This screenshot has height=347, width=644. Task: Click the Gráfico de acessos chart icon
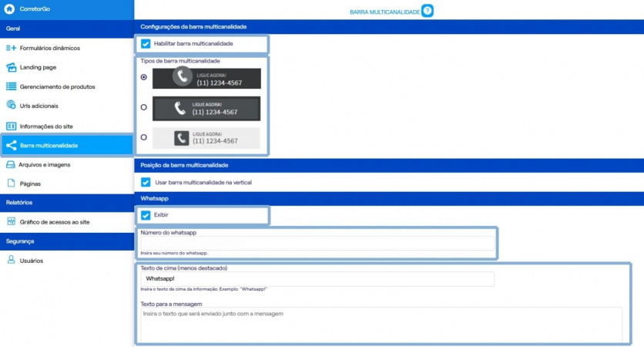click(x=11, y=221)
